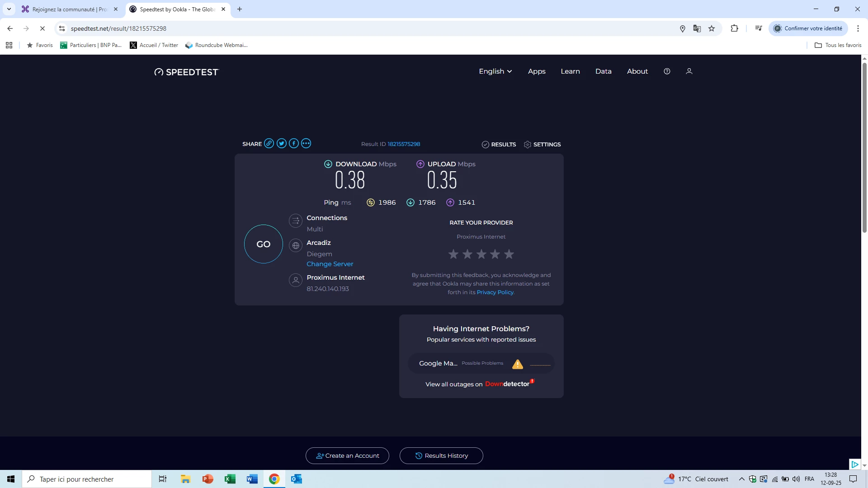The width and height of the screenshot is (868, 488).
Task: Click the help question mark icon
Action: pos(667,71)
